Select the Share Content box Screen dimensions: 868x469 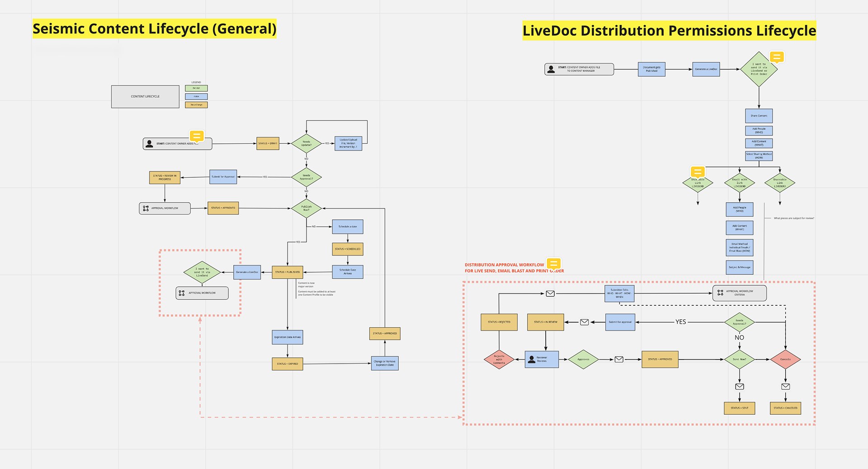759,116
